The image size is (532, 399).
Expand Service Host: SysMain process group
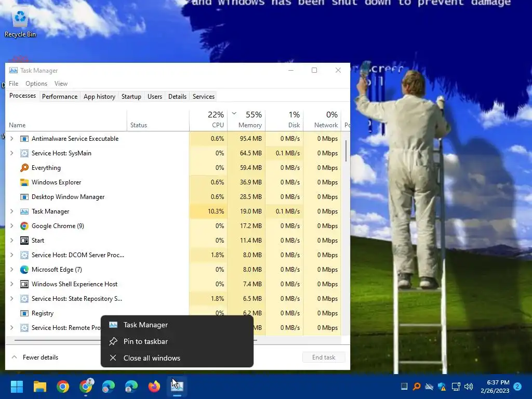pyautogui.click(x=12, y=153)
